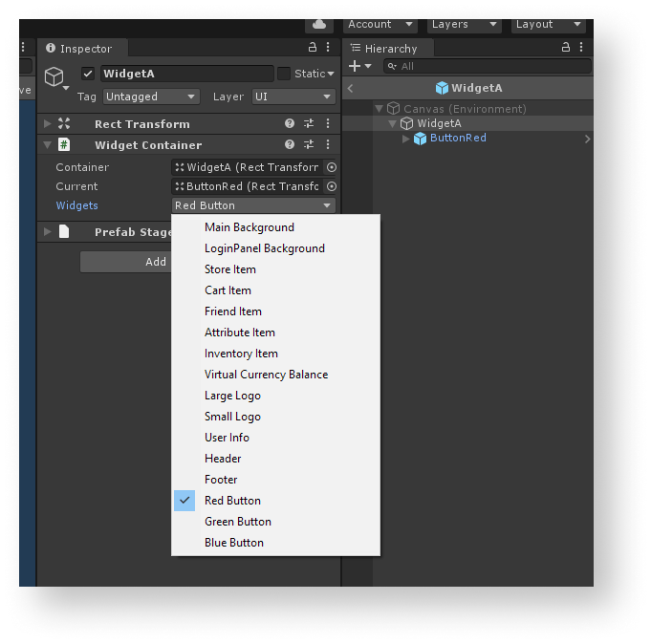Open the Account dropdown button
Image resolution: width=651 pixels, height=644 pixels.
pos(380,24)
